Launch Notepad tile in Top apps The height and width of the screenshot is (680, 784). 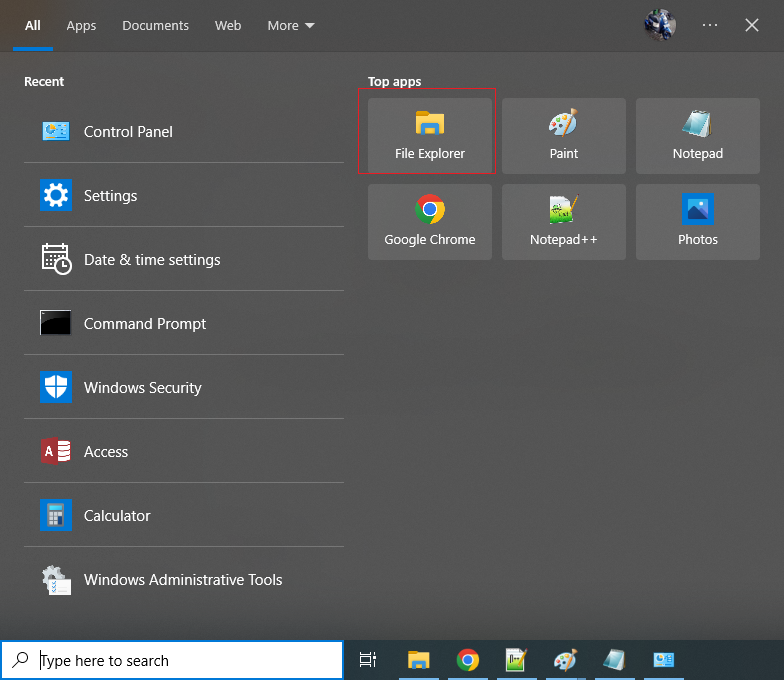(x=698, y=136)
